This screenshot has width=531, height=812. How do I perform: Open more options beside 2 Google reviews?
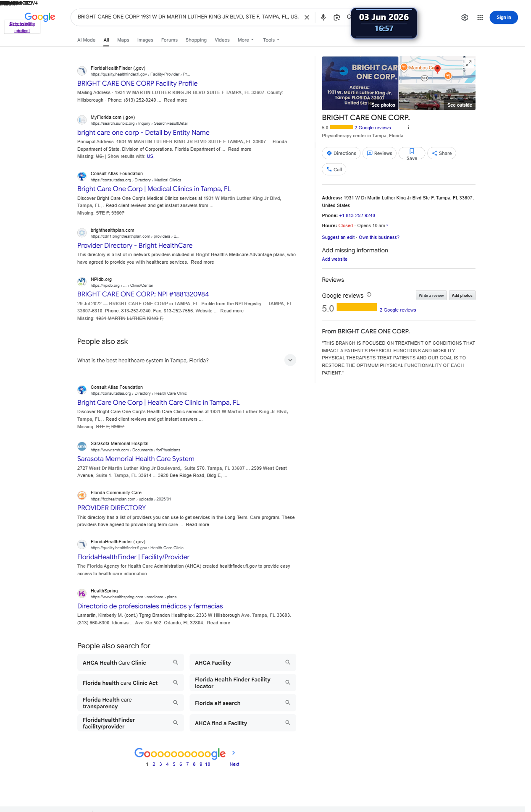click(x=408, y=127)
